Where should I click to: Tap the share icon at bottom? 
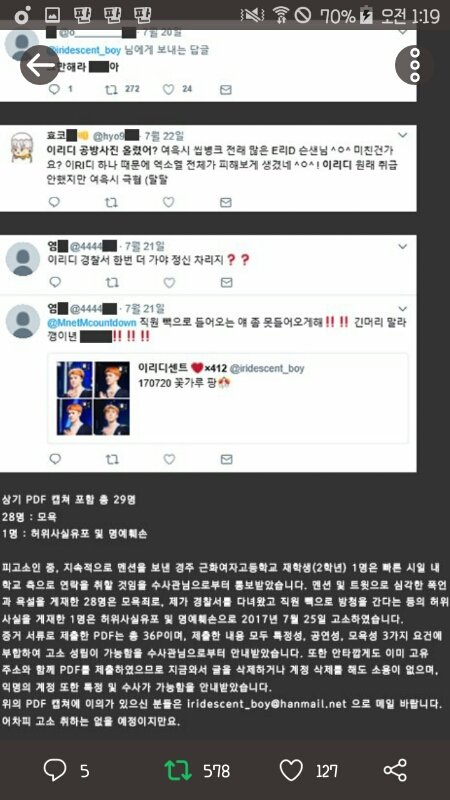tap(395, 770)
